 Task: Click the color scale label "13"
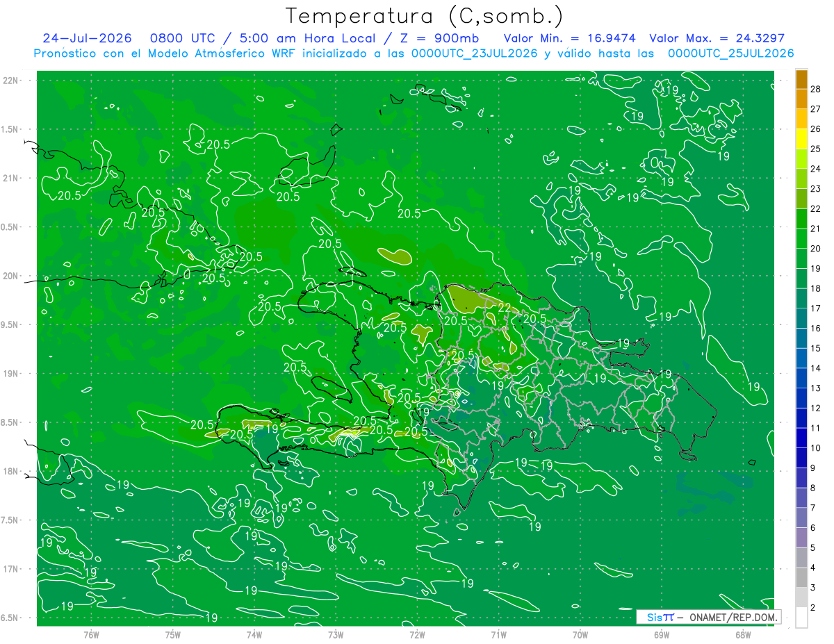(x=815, y=388)
